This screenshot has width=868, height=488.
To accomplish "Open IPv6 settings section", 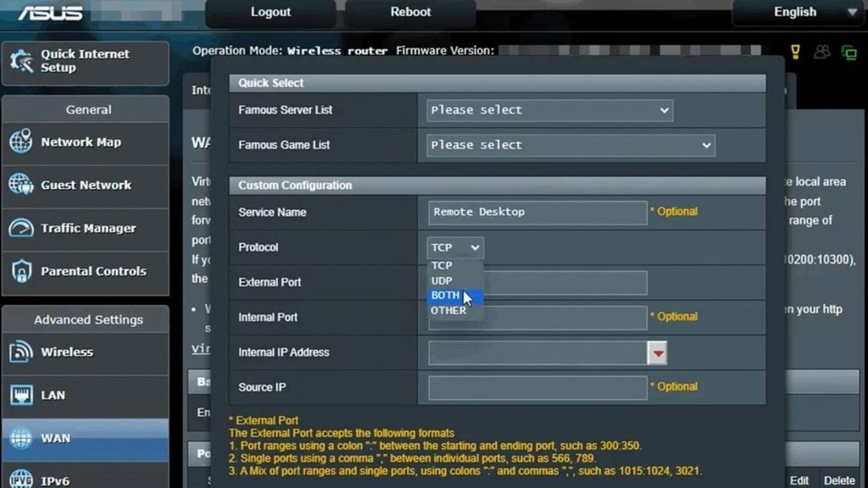I will 86,477.
